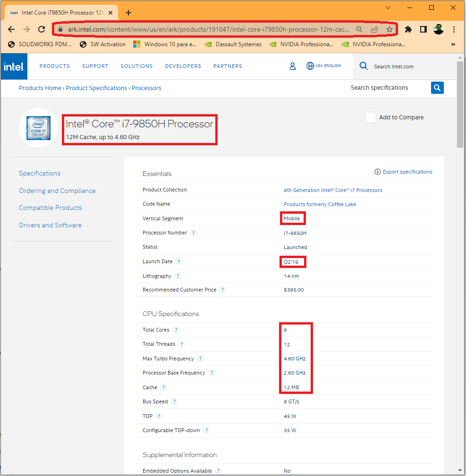The width and height of the screenshot is (466, 476).
Task: Open the tab search chevron
Action: 388,8
